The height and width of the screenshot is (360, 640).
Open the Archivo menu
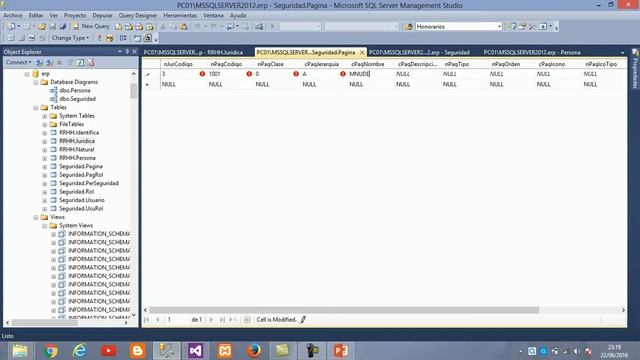13,16
